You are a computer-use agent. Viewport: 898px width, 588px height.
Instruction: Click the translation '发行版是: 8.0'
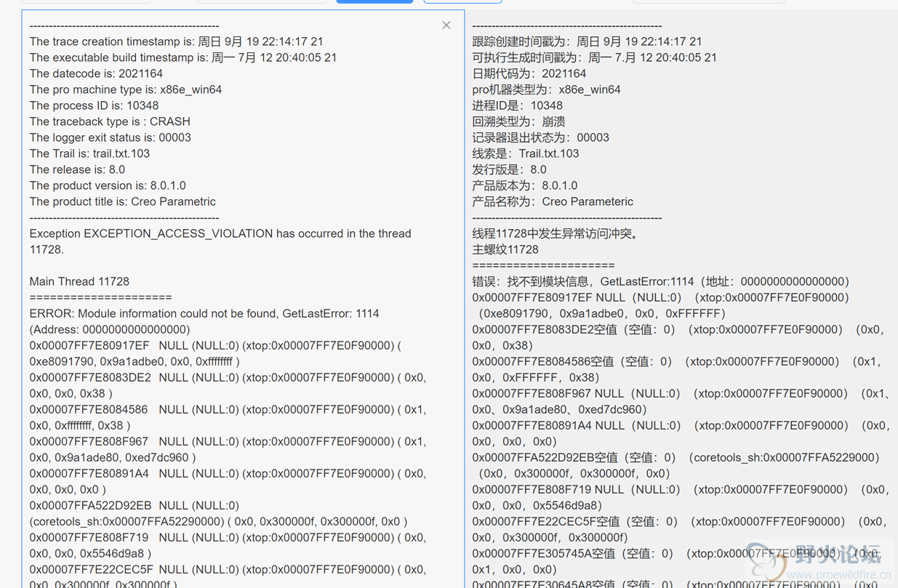tap(509, 169)
